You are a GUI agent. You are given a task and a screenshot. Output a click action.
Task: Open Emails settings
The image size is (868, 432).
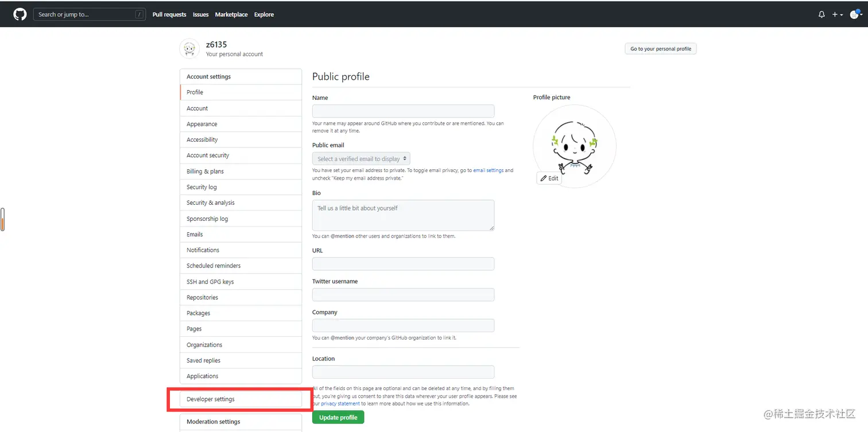click(241, 234)
